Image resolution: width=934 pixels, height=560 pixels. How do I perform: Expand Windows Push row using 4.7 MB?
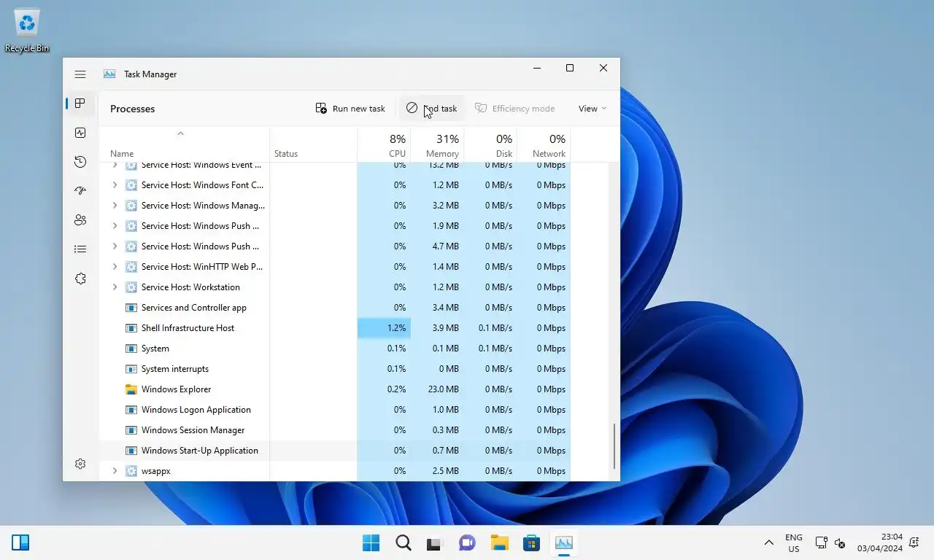(115, 246)
